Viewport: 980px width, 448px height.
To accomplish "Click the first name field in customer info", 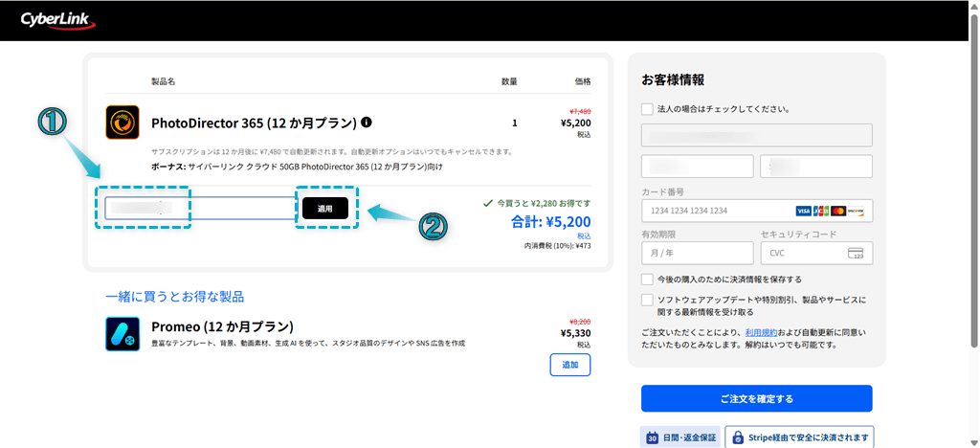I will 698,167.
